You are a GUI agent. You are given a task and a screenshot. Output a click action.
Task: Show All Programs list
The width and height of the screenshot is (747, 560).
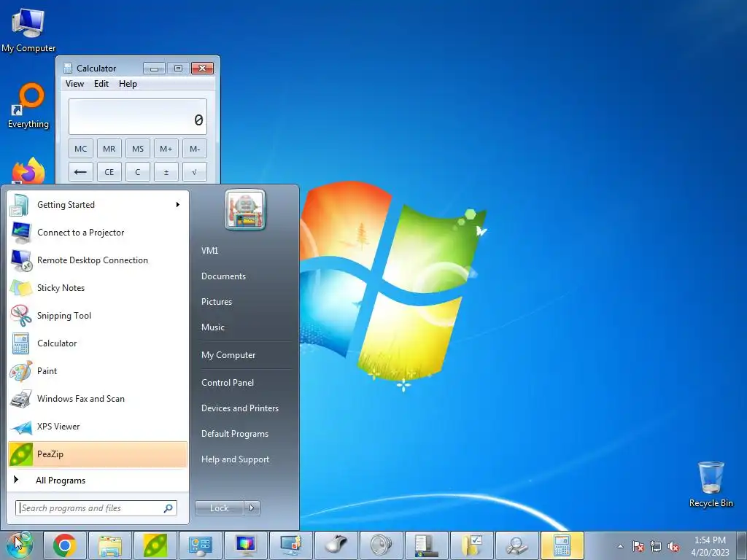[x=98, y=480]
